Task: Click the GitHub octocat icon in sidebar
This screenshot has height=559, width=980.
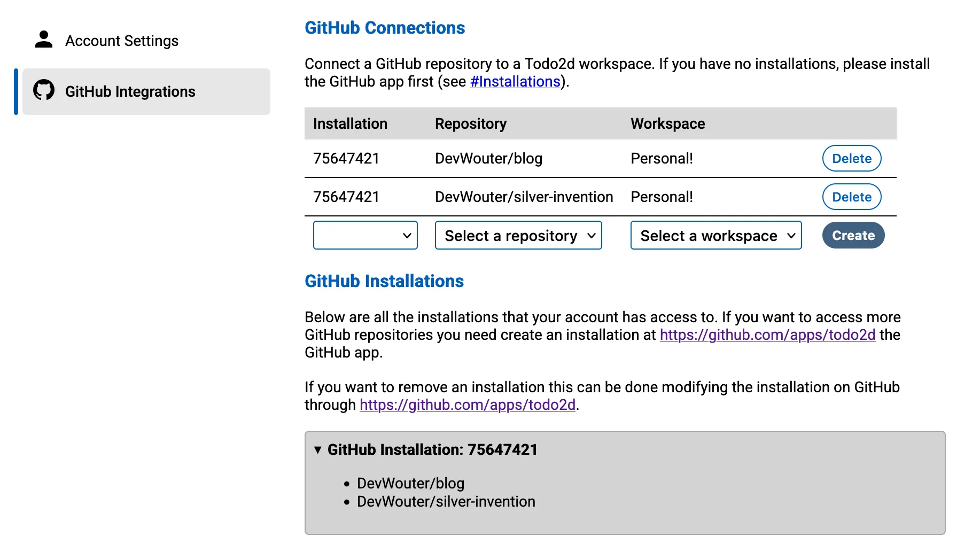Action: [x=44, y=90]
